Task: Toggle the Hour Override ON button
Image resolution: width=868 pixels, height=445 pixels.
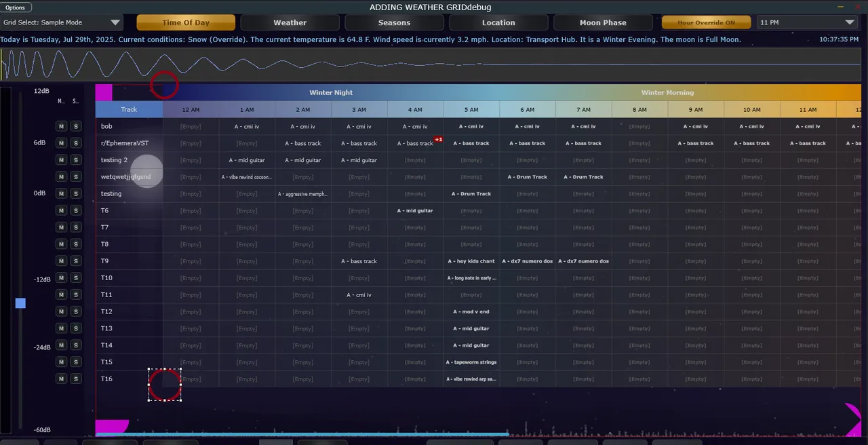Action: (x=706, y=22)
